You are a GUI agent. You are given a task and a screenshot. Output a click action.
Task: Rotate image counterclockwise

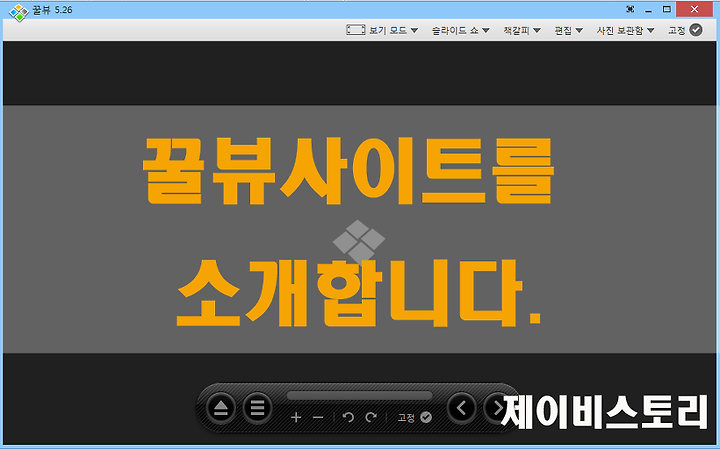pyautogui.click(x=348, y=417)
